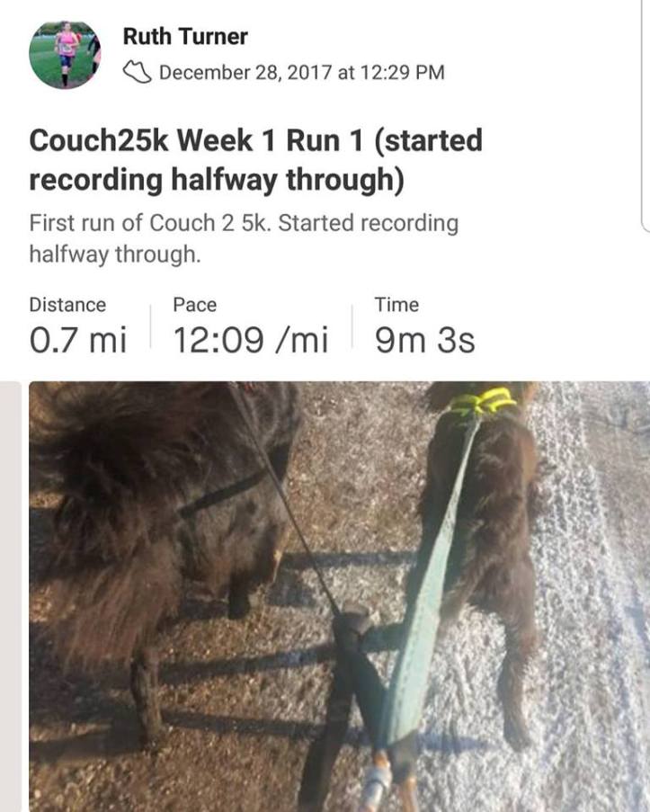The width and height of the screenshot is (650, 812).
Task: Click the 'First run of Couch 2 5k' description
Action: (244, 238)
